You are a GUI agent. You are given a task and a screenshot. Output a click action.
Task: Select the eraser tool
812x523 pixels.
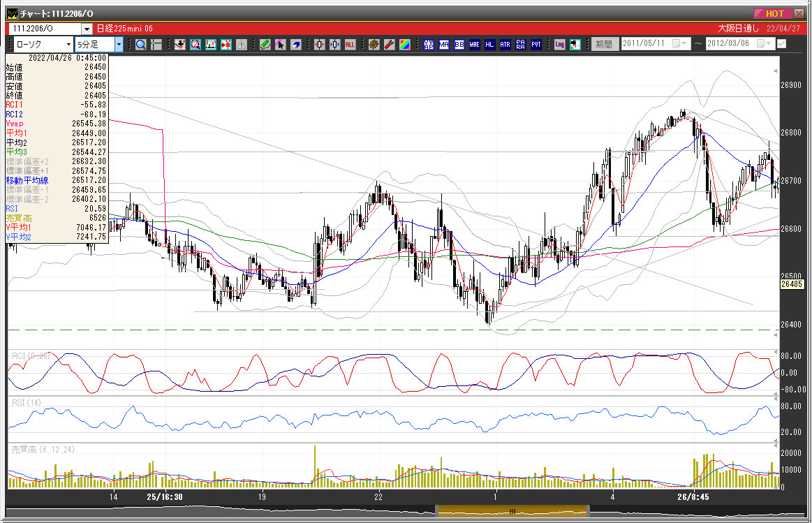pyautogui.click(x=296, y=45)
